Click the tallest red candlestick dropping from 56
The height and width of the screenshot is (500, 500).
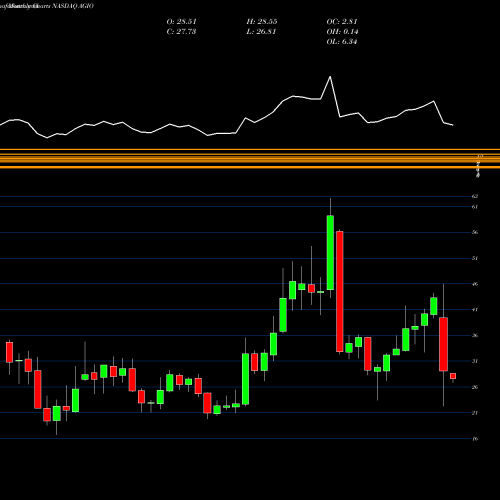(340, 291)
